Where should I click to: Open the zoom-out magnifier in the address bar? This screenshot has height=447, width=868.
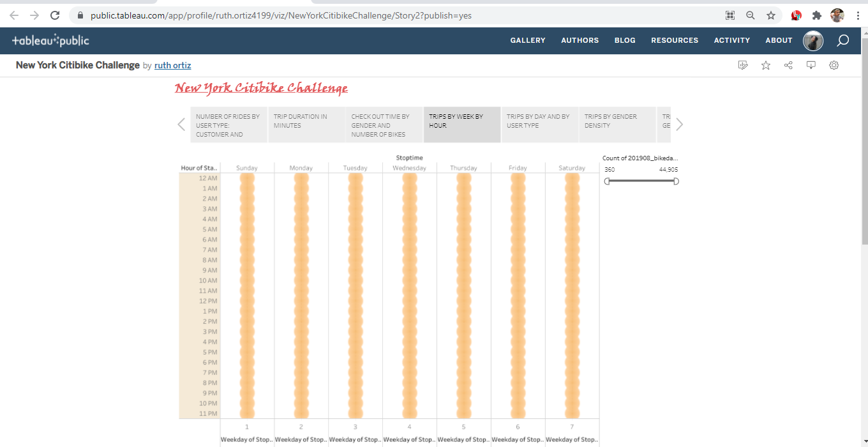coord(750,14)
